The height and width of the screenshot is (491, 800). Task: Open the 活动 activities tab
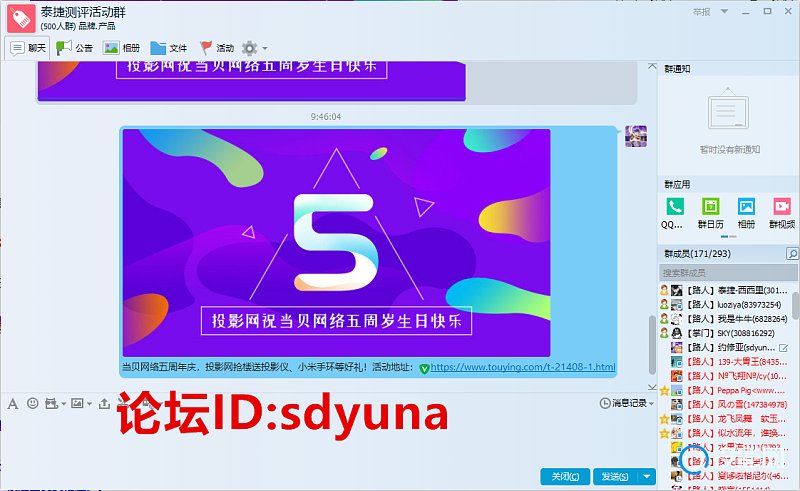(x=217, y=48)
